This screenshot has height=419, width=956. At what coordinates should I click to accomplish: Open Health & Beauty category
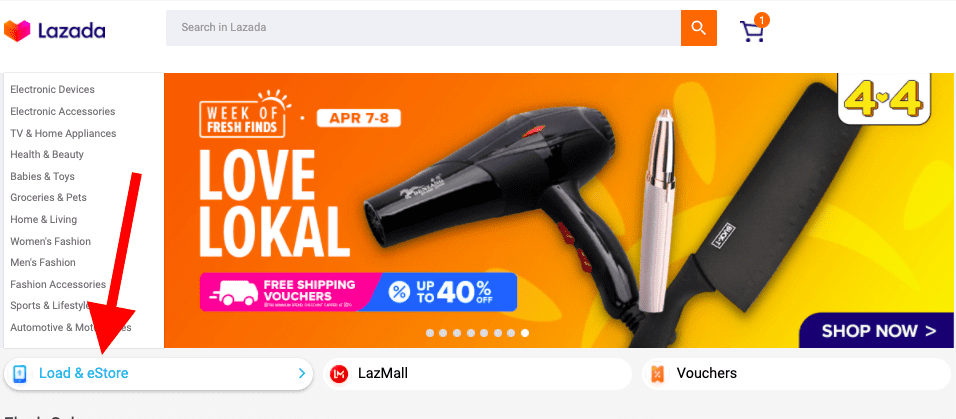[47, 154]
